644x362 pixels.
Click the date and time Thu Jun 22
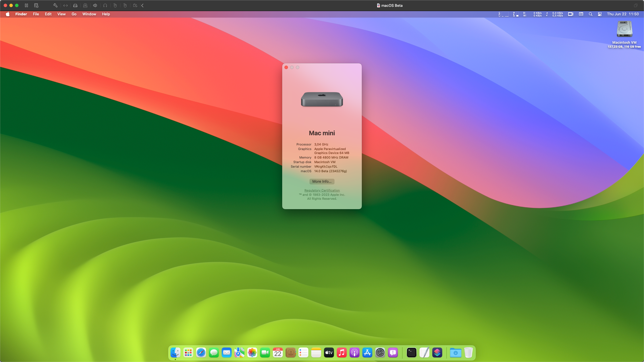click(623, 14)
